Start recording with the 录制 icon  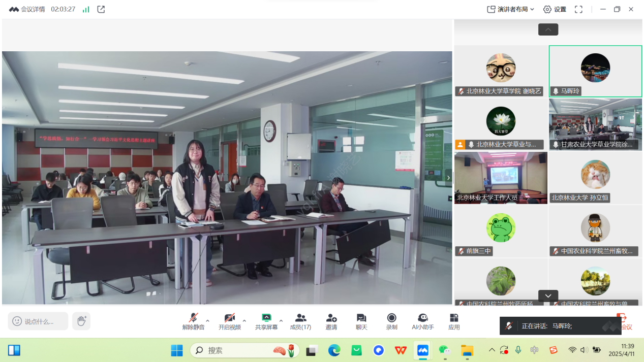[x=391, y=322]
